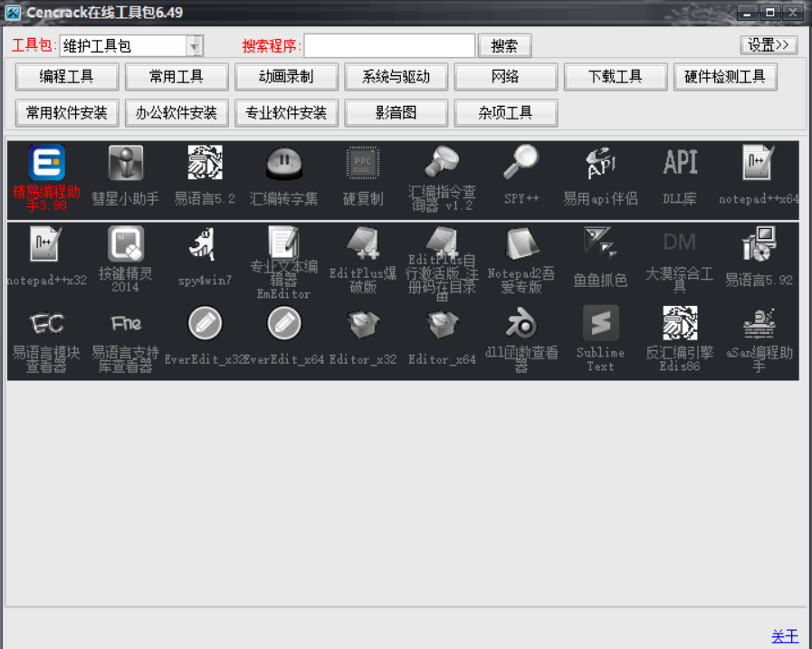
Task: Open DLL库 API icon
Action: click(x=680, y=162)
